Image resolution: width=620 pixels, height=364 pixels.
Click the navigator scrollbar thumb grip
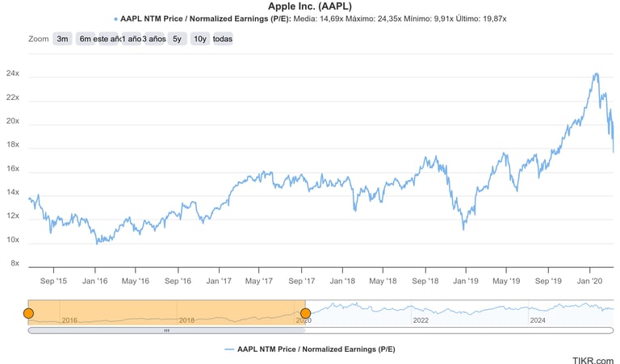click(x=167, y=330)
